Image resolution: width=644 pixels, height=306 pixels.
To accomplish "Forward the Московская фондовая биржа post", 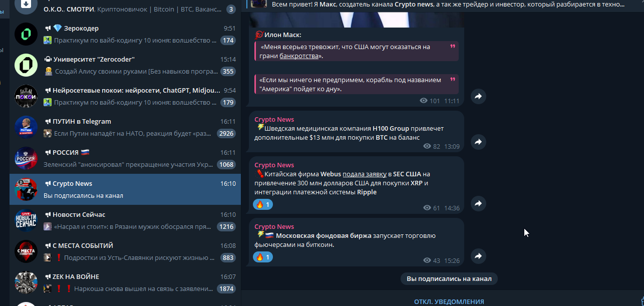I will [478, 256].
